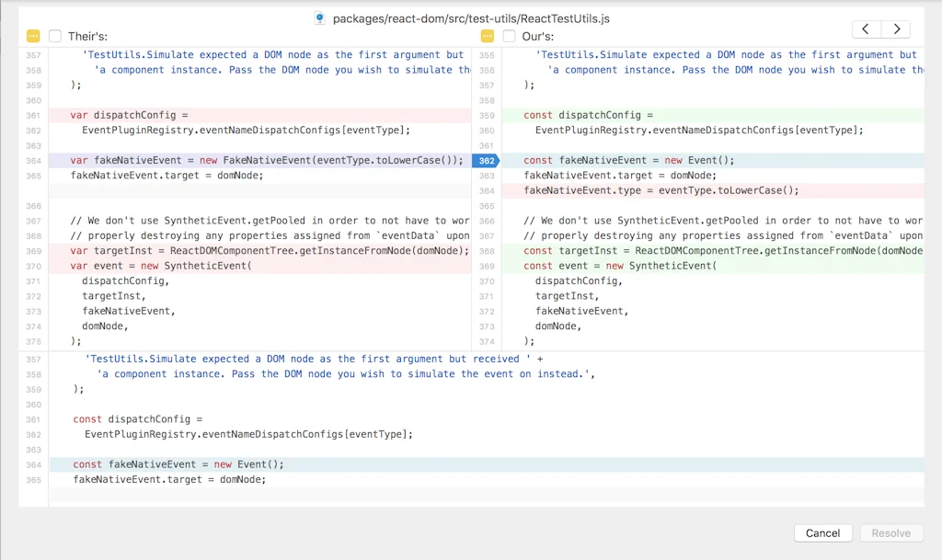Click the yellow conflict badge beside Their's

[31, 34]
